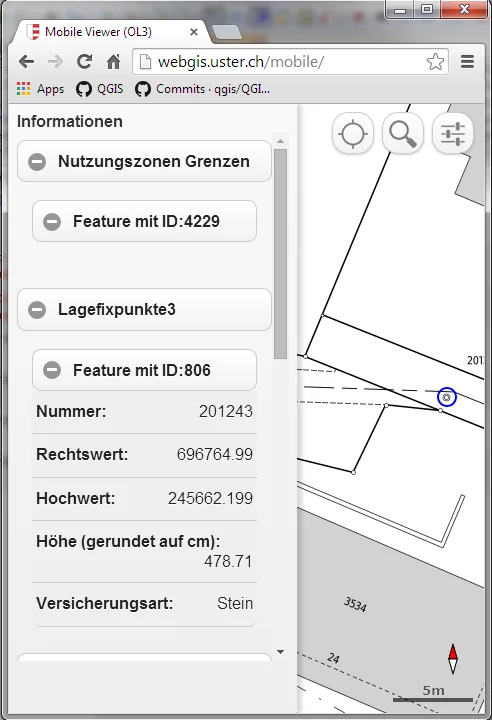Click the browser reload icon
This screenshot has height=720, width=492.
pos(84,62)
